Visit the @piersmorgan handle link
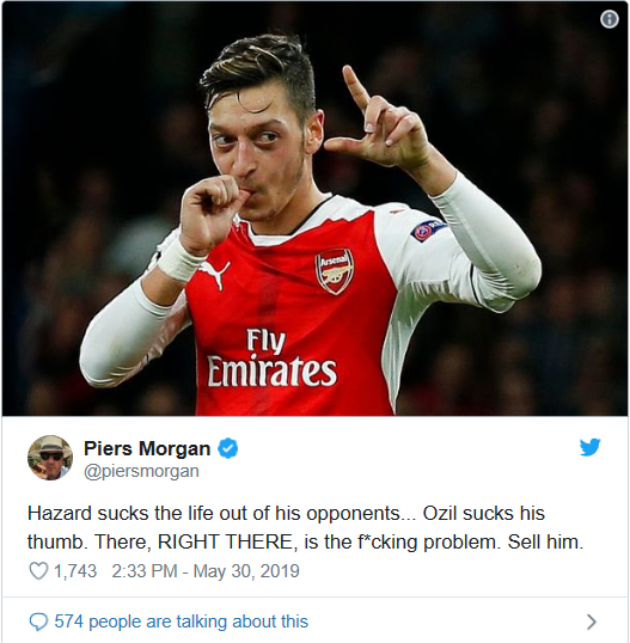This screenshot has height=643, width=630. (x=141, y=471)
